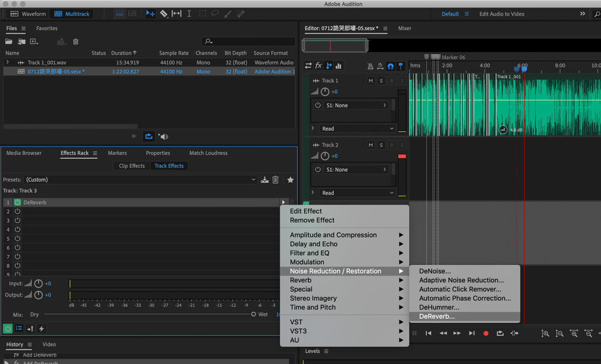Open file folder icon in Files panel

[x=9, y=41]
